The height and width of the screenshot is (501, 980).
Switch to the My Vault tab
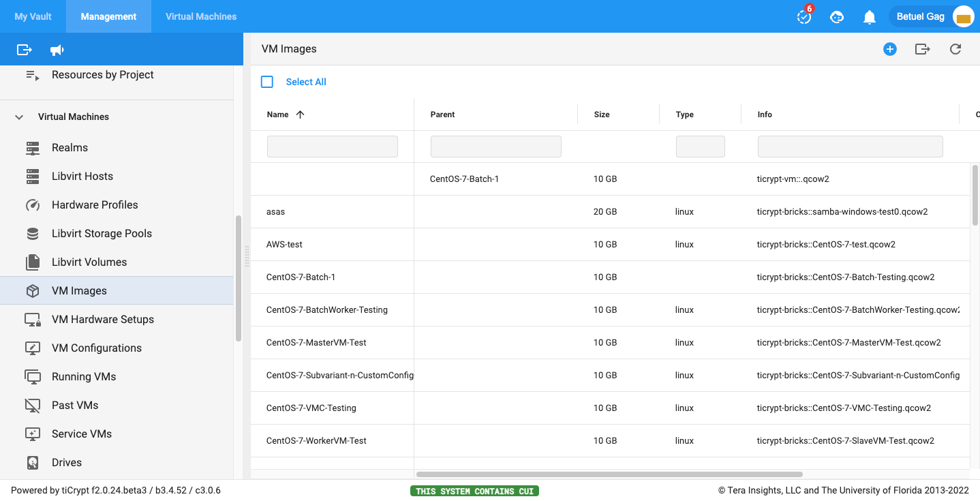[33, 16]
